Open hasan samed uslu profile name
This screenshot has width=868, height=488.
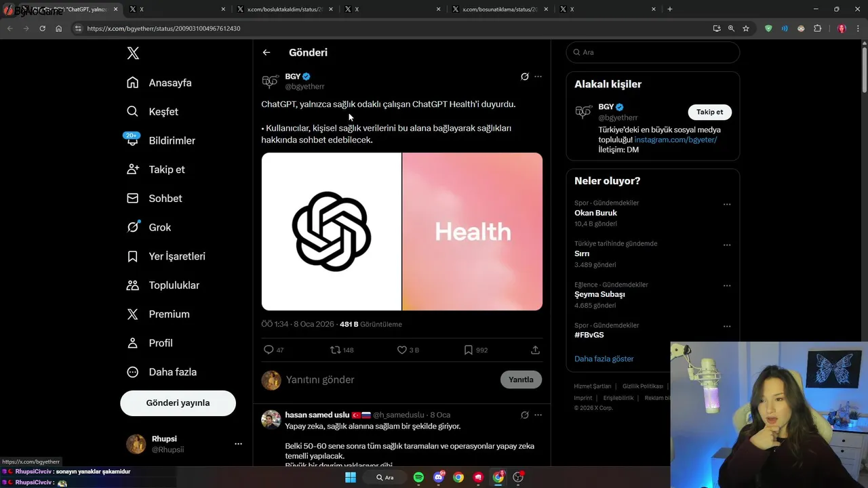click(317, 415)
